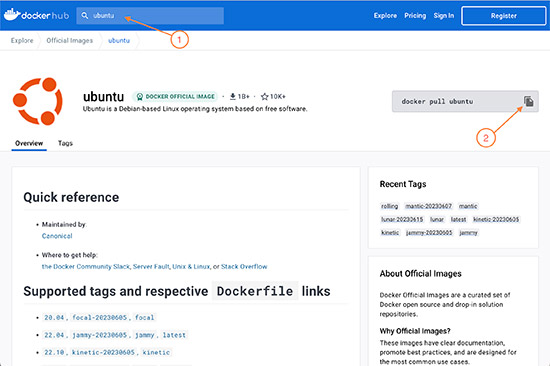Viewport: 550px width, 366px height.
Task: Click the download count icon
Action: click(x=232, y=97)
